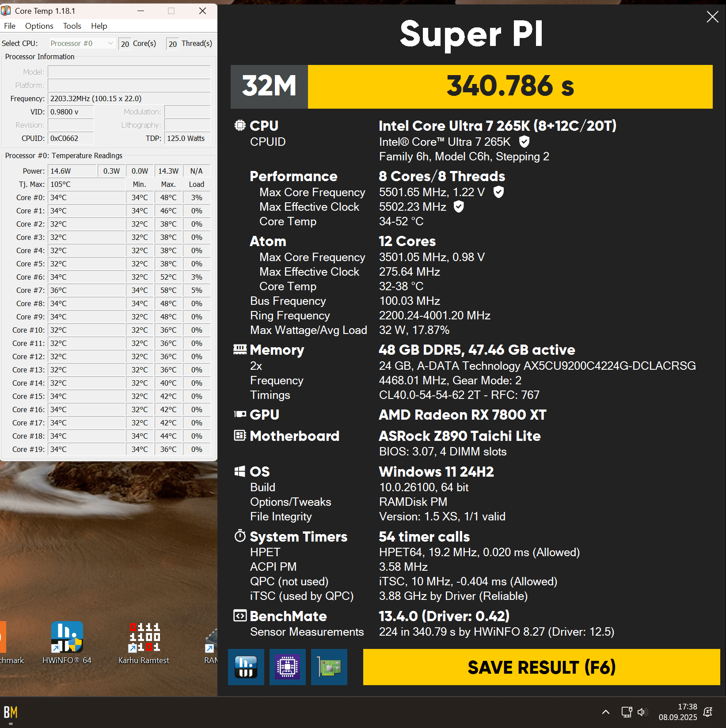726x728 pixels.
Task: Click the Power value 14.6W
Action: [x=72, y=171]
